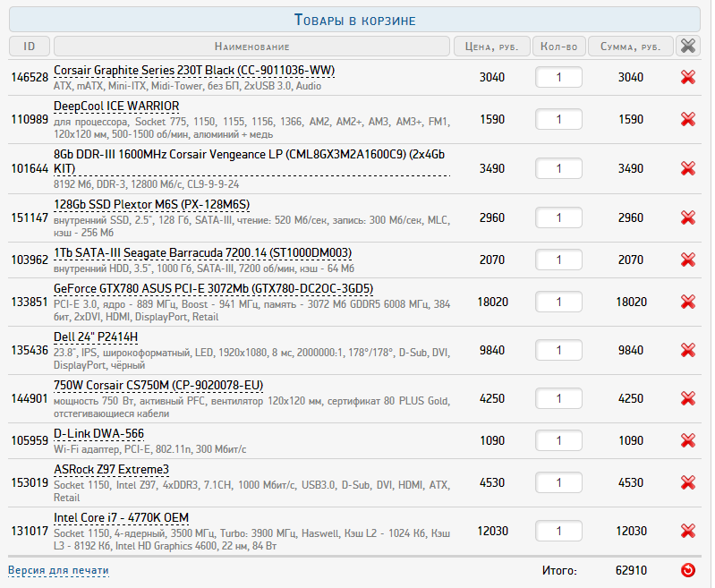The width and height of the screenshot is (715, 588).
Task: Click the clear-all X icon in the header
Action: tap(687, 46)
